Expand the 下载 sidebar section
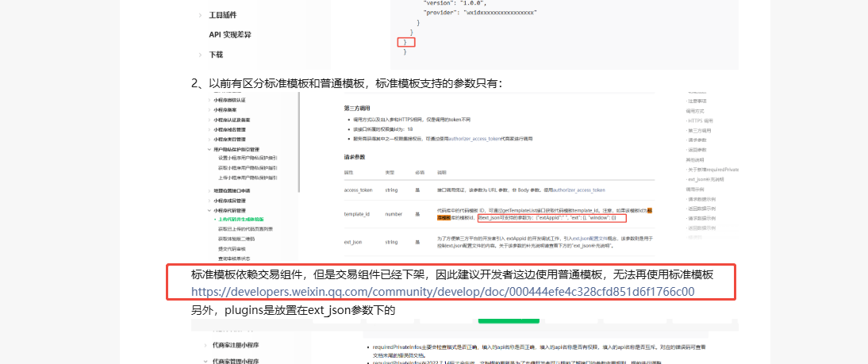This screenshot has width=868, height=364. (201, 55)
